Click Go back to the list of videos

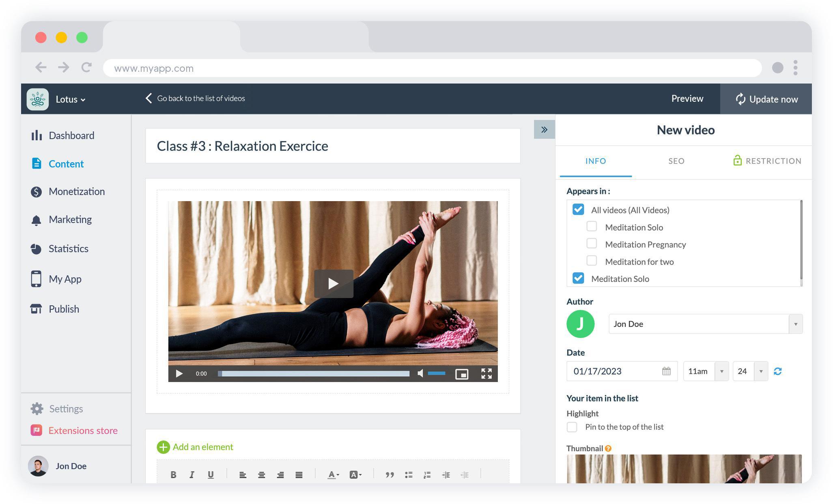tap(195, 98)
